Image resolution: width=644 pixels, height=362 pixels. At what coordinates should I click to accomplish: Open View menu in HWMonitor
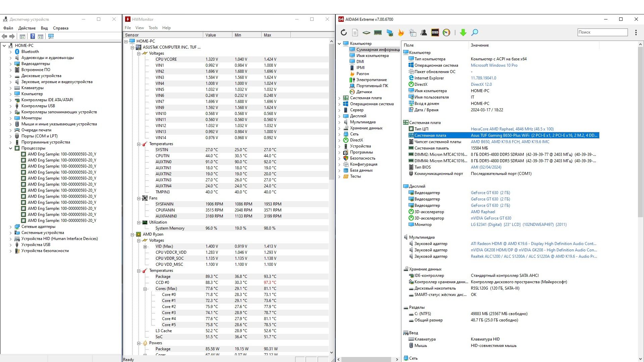pos(140,28)
